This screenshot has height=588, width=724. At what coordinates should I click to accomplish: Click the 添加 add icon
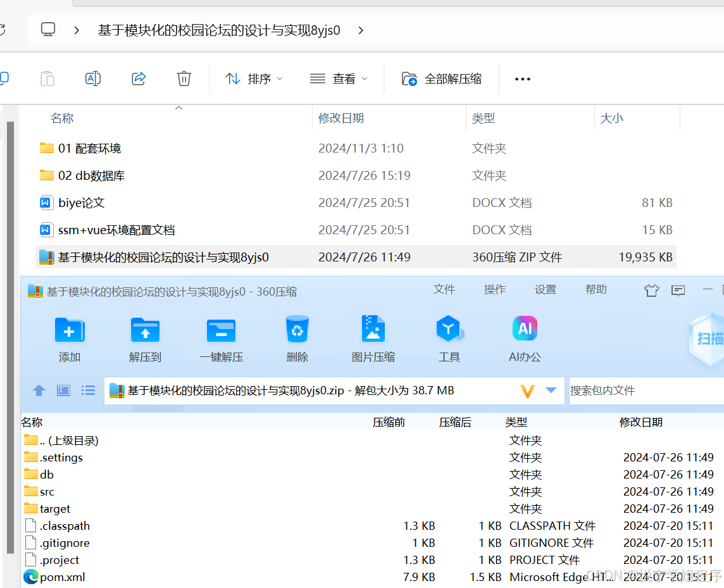69,330
